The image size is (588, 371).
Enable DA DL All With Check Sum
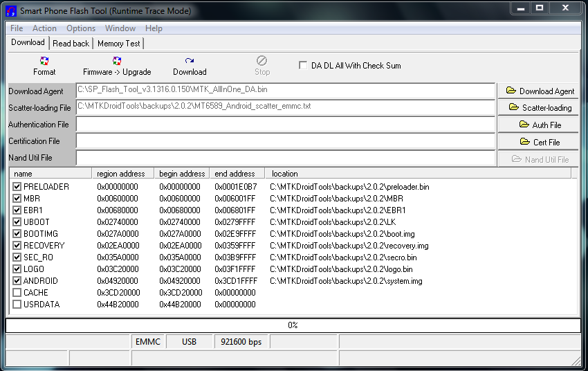click(303, 66)
